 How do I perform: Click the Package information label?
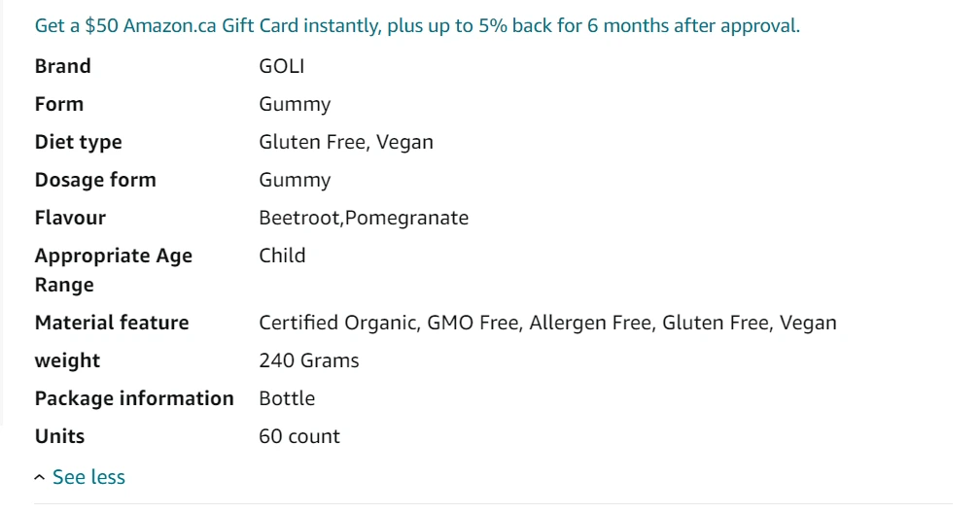pos(134,398)
